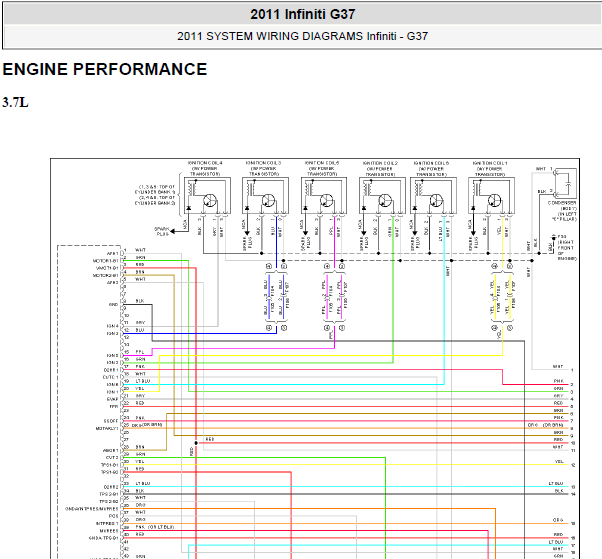Click the IGN 6 pin label
Screen dimensions: 602x559
[x=112, y=384]
